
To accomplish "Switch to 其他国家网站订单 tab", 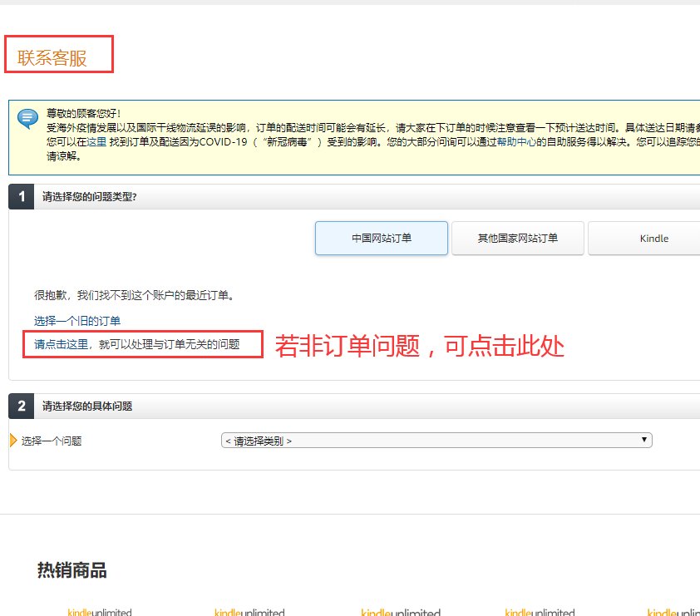I will [x=517, y=239].
